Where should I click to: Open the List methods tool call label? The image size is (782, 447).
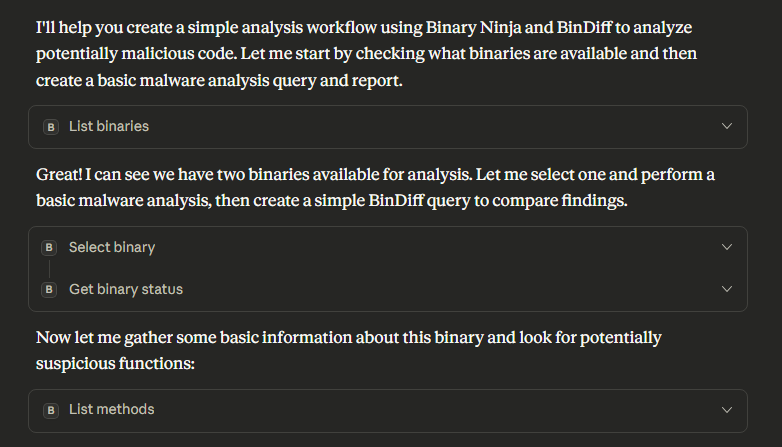(111, 410)
